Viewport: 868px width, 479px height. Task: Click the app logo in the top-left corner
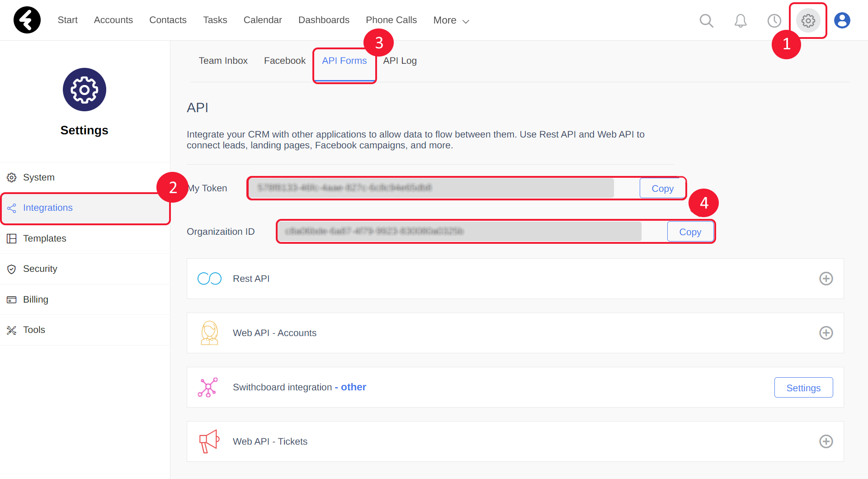tap(27, 20)
